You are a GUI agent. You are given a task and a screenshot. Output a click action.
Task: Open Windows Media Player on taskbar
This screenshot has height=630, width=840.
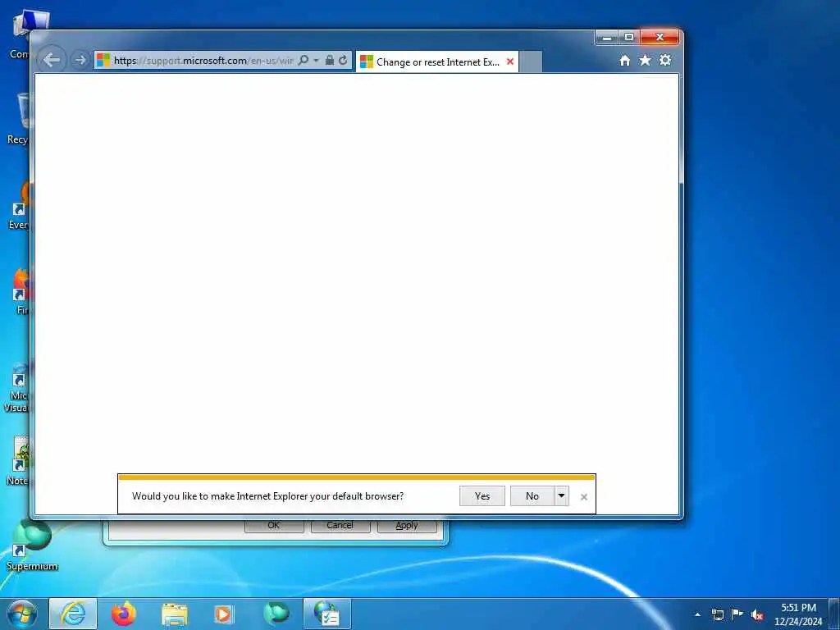tap(224, 614)
